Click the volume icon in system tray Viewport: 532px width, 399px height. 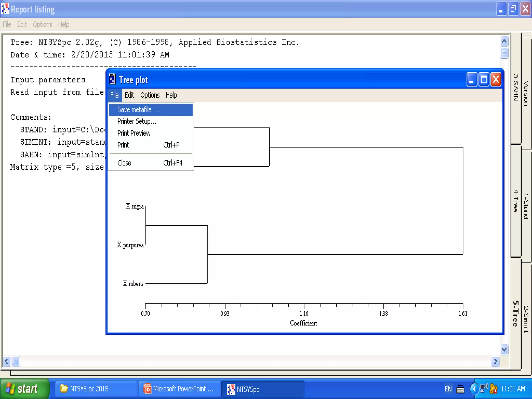[484, 388]
